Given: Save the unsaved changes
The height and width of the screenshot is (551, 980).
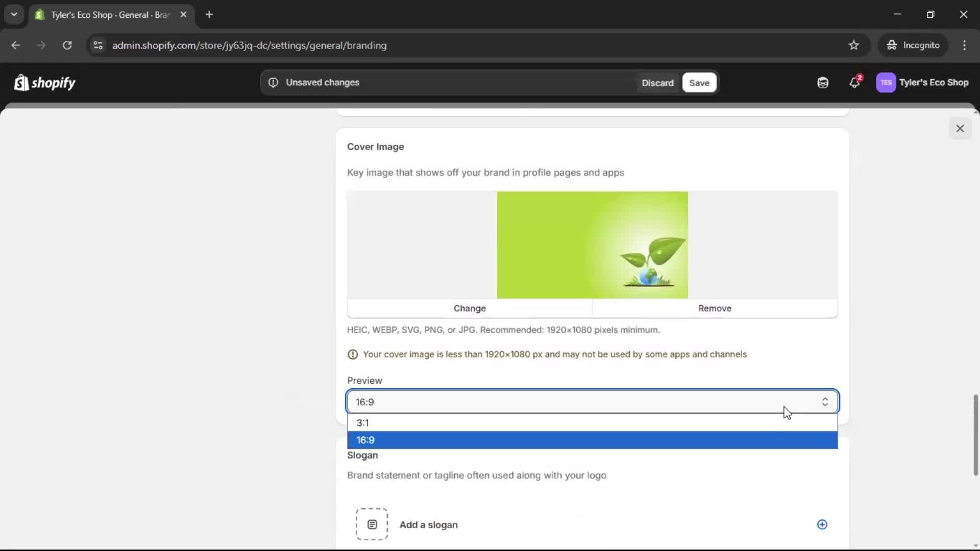Looking at the screenshot, I should (699, 83).
